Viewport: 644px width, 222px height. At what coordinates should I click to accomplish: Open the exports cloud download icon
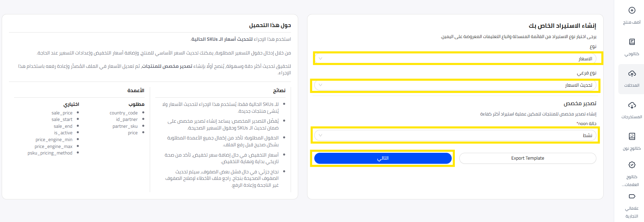(632, 105)
